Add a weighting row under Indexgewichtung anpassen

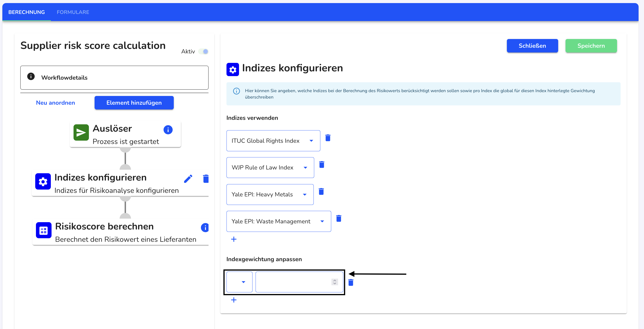pyautogui.click(x=234, y=300)
